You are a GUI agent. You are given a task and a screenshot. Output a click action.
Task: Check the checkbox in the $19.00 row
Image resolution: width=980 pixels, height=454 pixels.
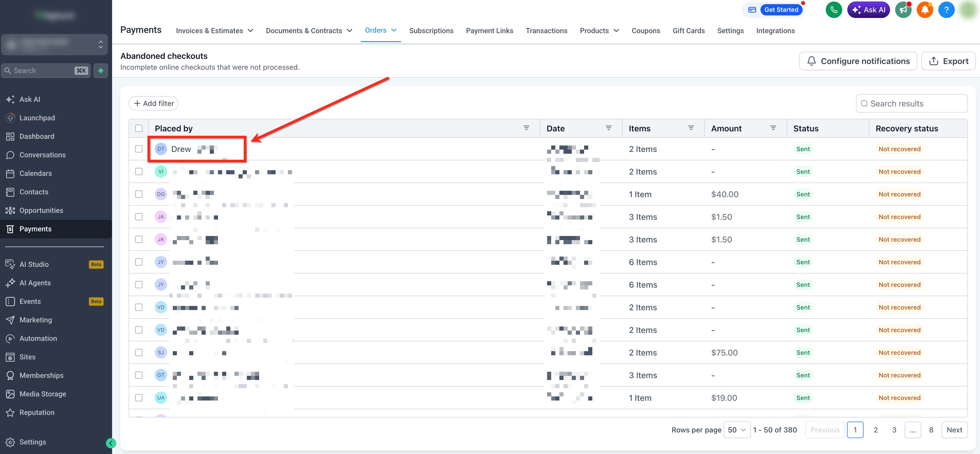click(139, 398)
